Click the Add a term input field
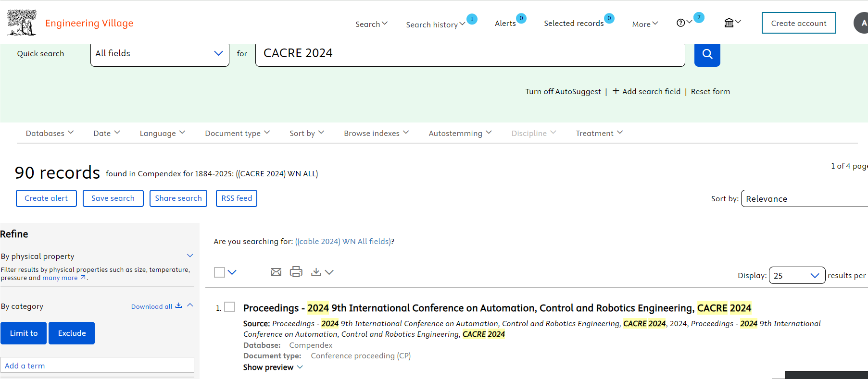This screenshot has height=379, width=868. pyautogui.click(x=98, y=365)
